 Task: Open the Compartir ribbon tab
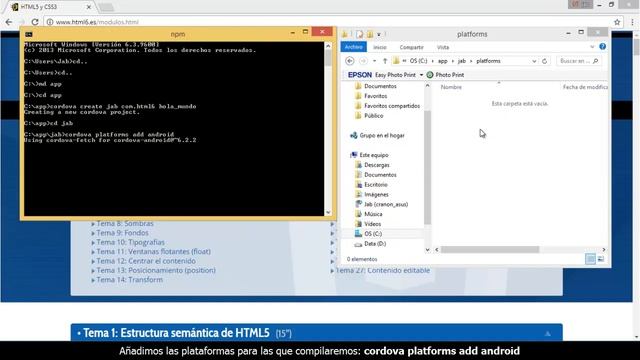point(411,47)
